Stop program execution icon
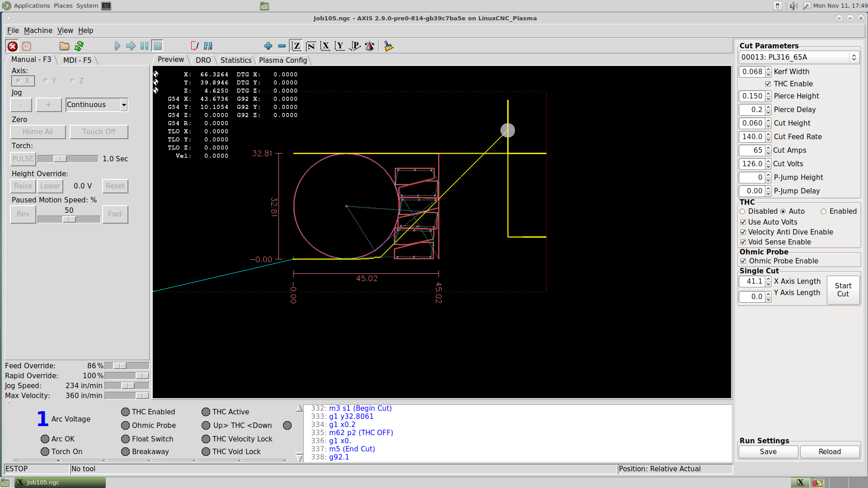 [x=158, y=46]
